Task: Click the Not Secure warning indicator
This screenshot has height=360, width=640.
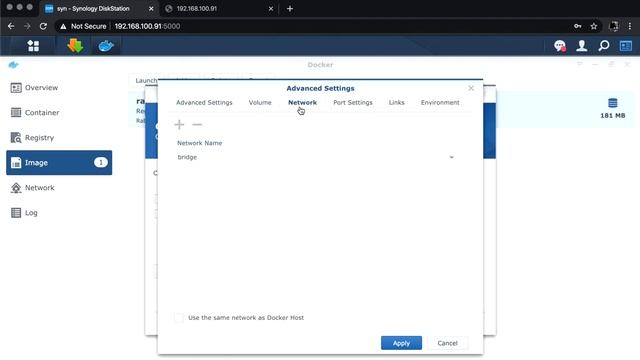Action: click(83, 26)
